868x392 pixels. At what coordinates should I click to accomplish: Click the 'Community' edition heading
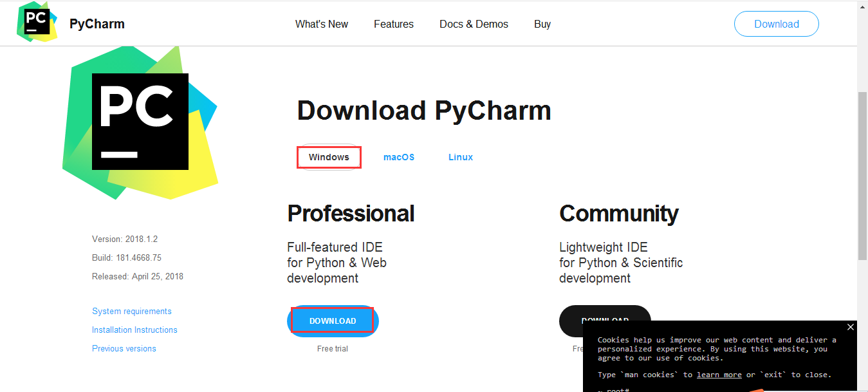pyautogui.click(x=619, y=213)
